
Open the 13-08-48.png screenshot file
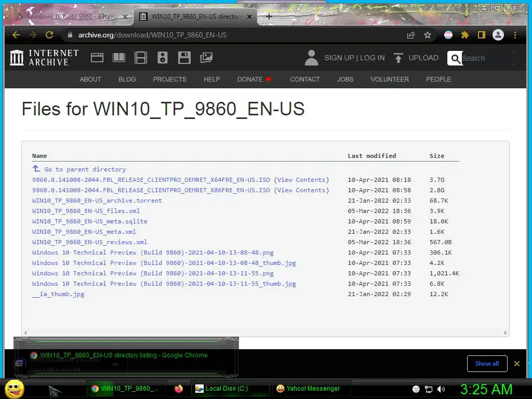tap(153, 252)
